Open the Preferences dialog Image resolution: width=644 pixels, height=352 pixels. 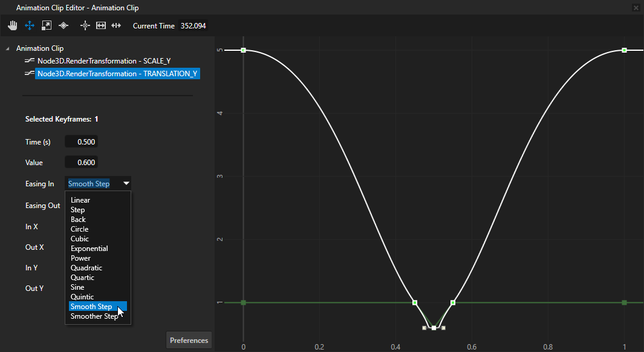click(x=189, y=339)
